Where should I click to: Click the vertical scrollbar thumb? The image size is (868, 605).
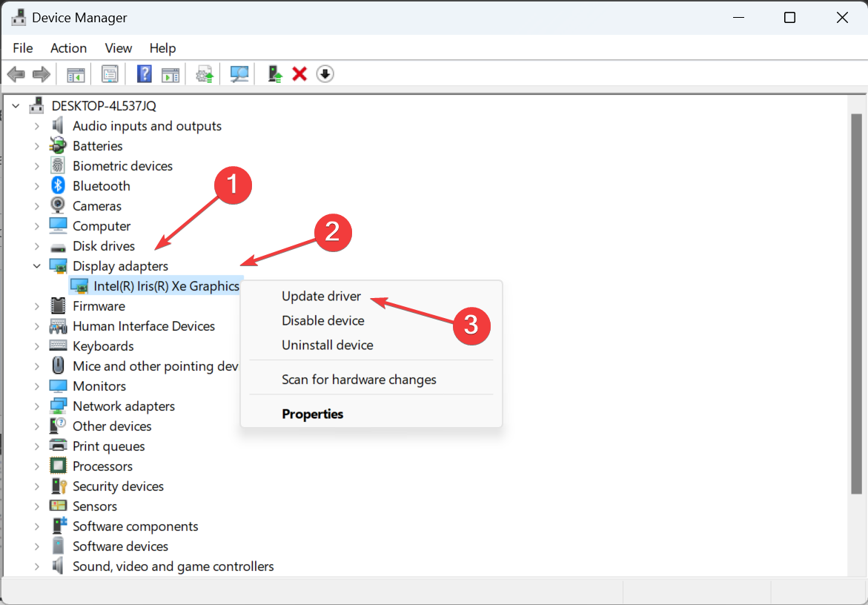(x=856, y=303)
